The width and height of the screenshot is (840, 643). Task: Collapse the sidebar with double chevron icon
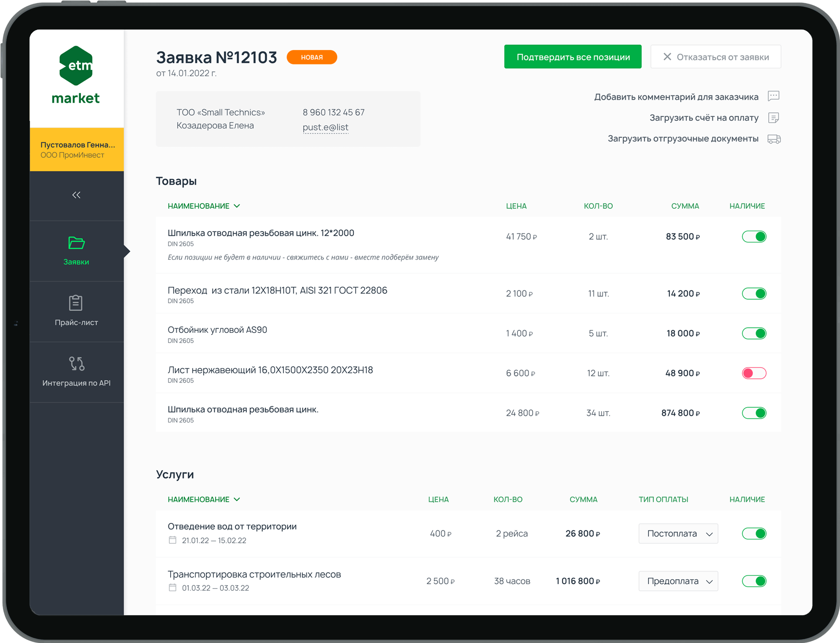click(x=76, y=195)
